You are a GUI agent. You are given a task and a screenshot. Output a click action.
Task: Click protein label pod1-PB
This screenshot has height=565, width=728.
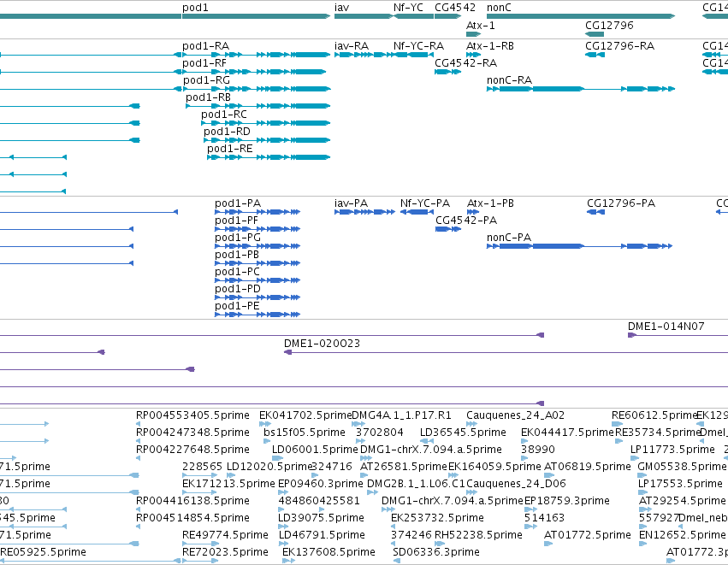[237, 255]
